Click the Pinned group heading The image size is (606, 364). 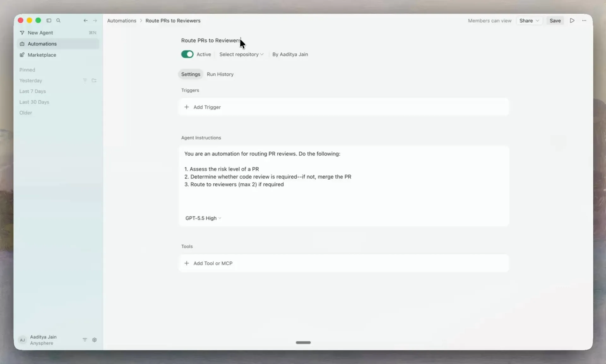27,70
